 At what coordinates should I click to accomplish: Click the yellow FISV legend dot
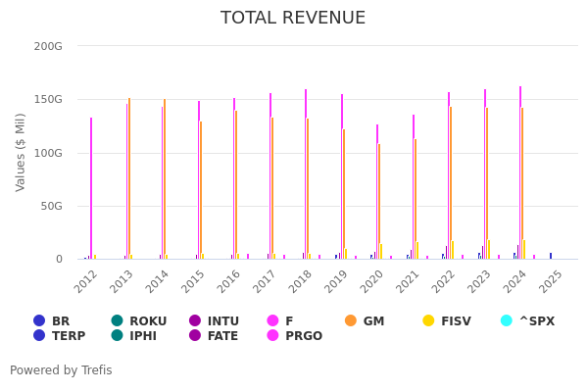428,320
